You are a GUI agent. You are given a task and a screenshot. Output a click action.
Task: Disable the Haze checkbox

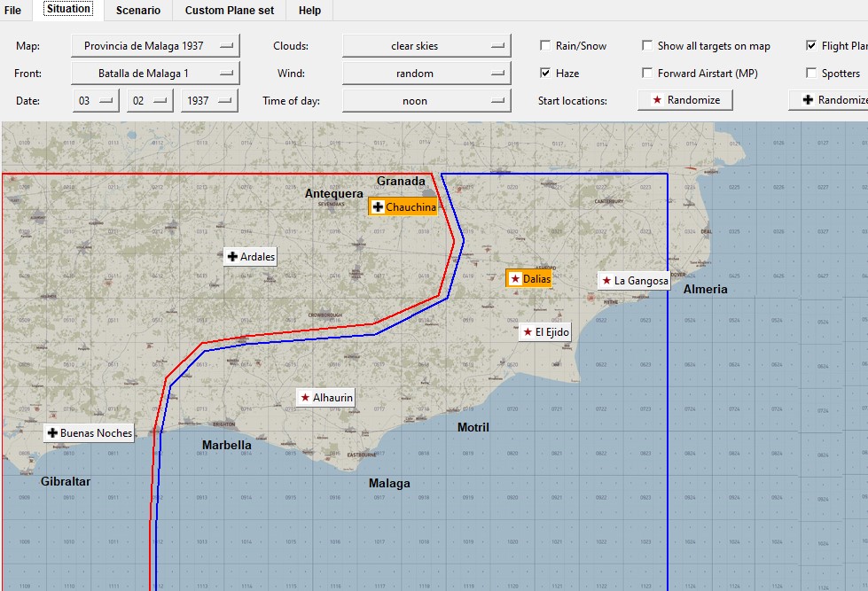[x=545, y=73]
